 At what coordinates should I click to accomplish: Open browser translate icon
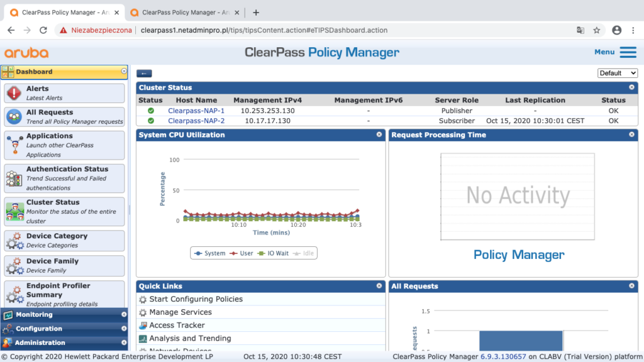580,30
